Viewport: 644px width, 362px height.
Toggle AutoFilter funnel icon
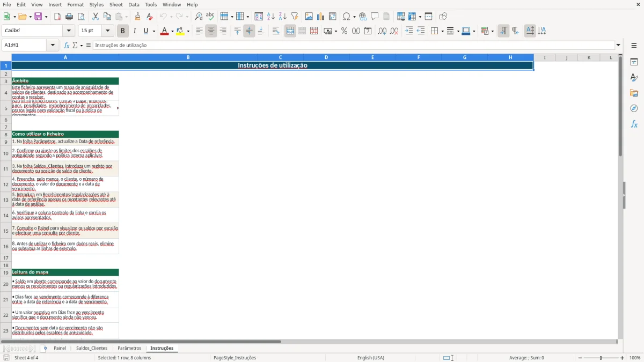click(295, 17)
